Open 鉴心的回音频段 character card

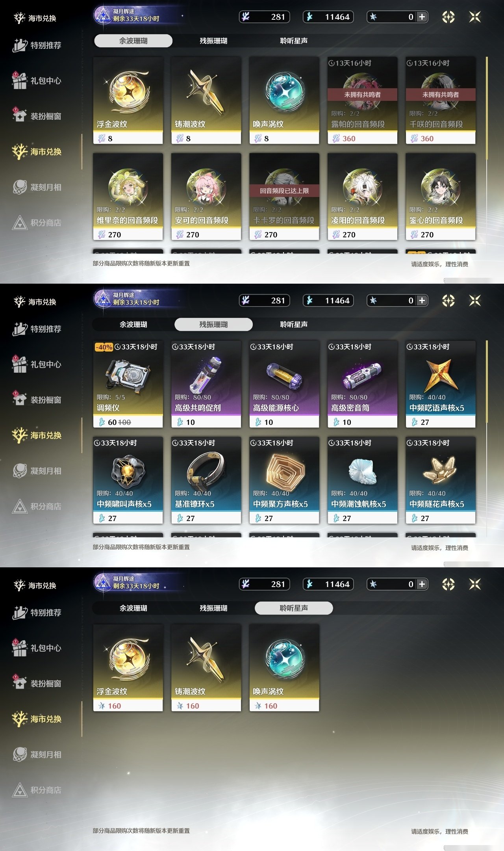coord(441,197)
